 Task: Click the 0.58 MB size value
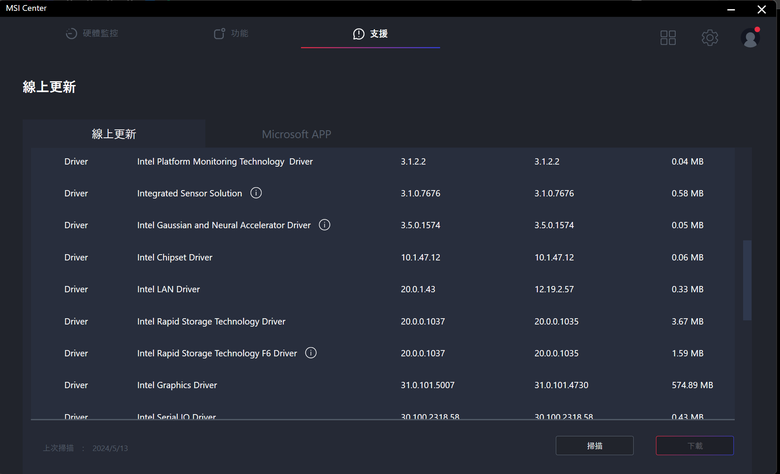[687, 193]
